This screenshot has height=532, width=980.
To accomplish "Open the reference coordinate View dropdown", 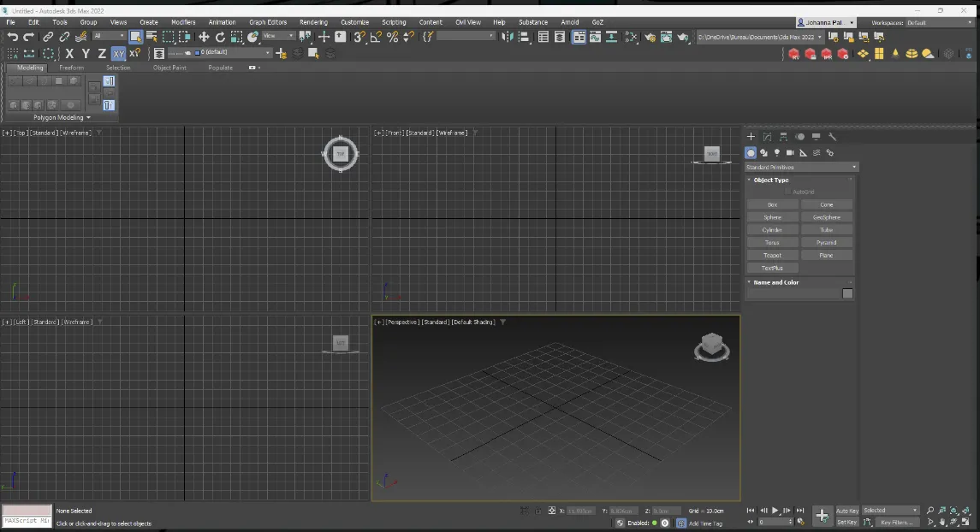I will [x=278, y=36].
